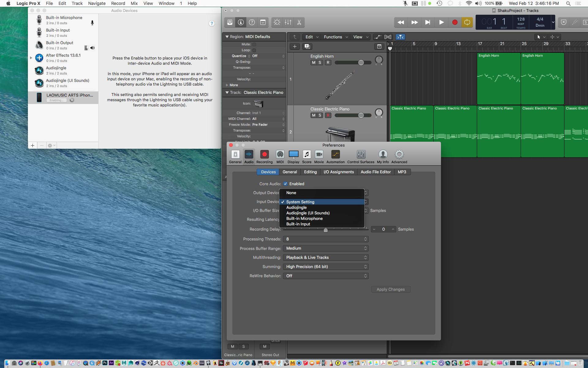This screenshot has height=368, width=588.
Task: Add audio device with plus button
Action: click(32, 145)
